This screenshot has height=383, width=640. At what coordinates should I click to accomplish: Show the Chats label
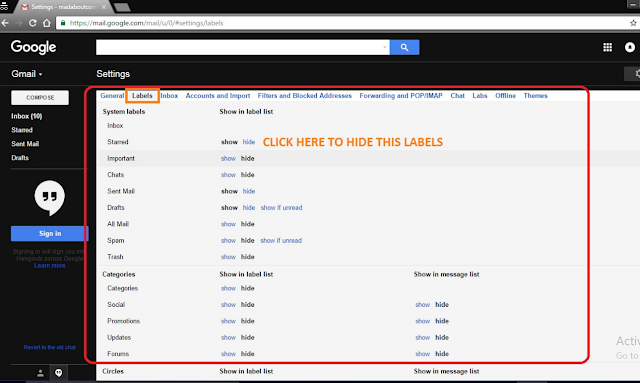(x=228, y=175)
